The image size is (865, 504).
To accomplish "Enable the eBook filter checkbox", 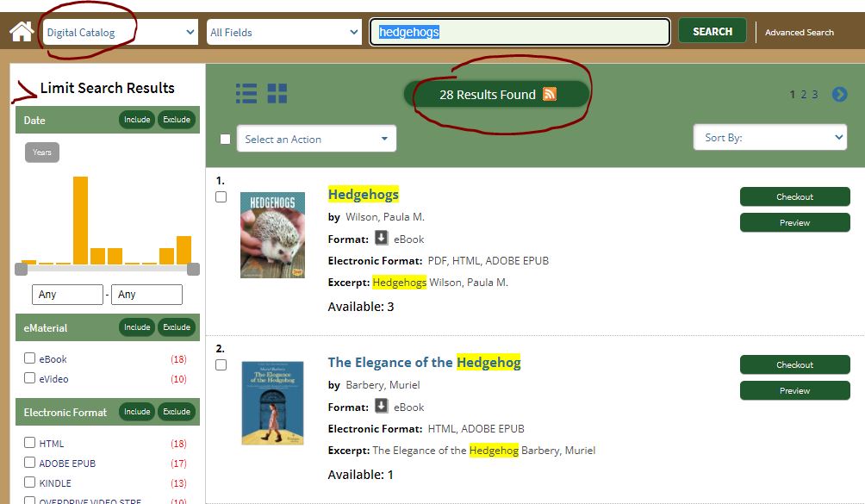I will [x=30, y=358].
